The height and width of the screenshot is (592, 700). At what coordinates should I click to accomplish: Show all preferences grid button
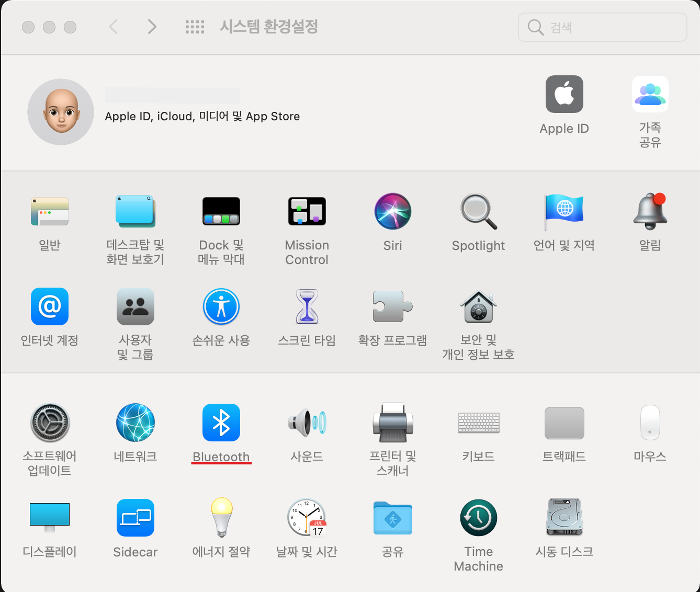click(x=195, y=27)
